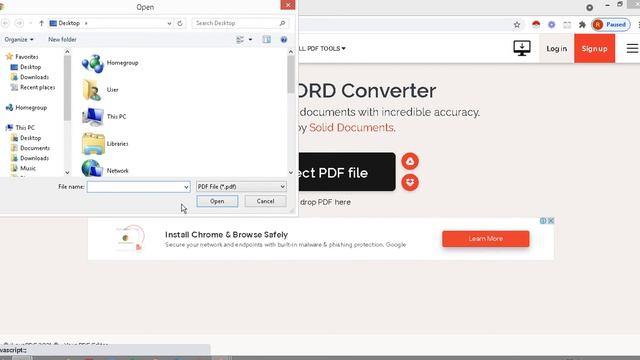Select Downloads under This PC
640x360 pixels.
point(30,158)
